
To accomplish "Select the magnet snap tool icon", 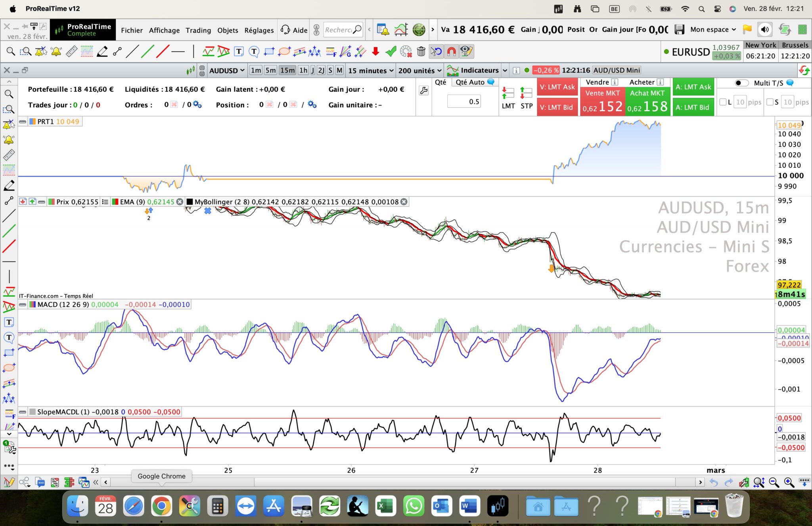I will [x=451, y=52].
